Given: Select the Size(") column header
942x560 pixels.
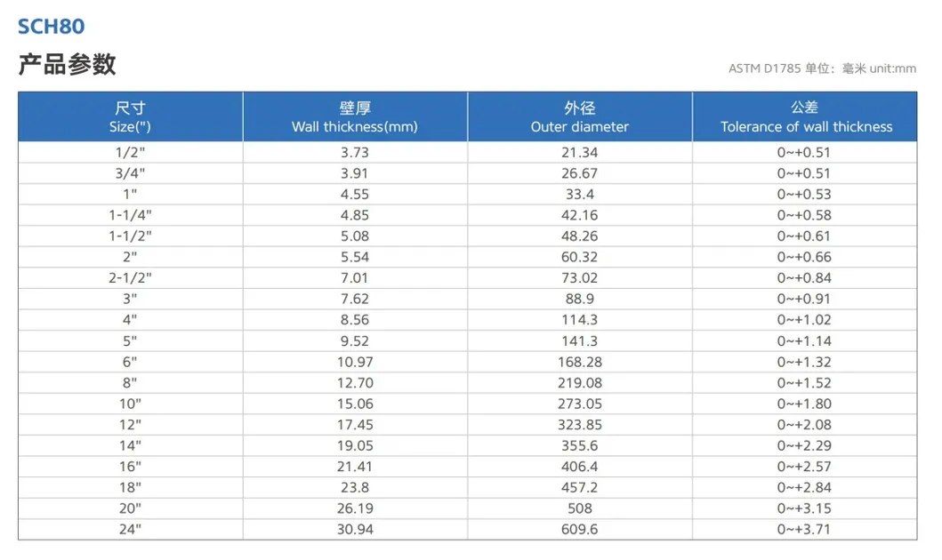Looking at the screenshot, I should 130,117.
